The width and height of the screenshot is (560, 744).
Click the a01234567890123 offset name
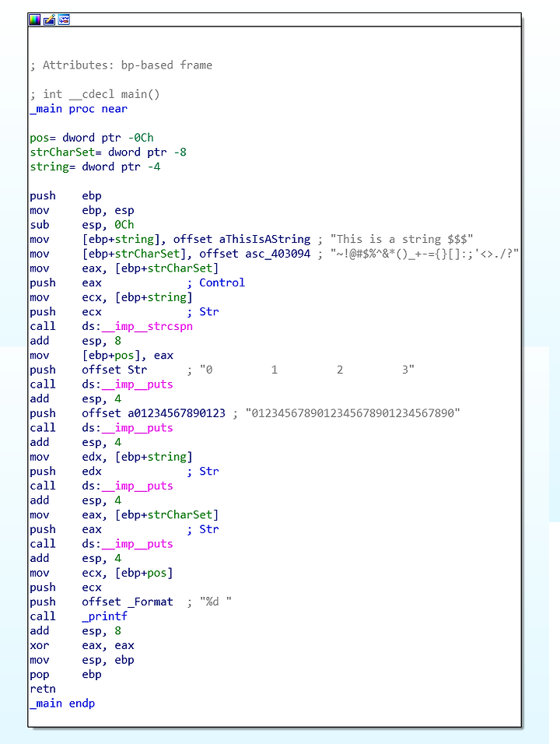click(177, 413)
